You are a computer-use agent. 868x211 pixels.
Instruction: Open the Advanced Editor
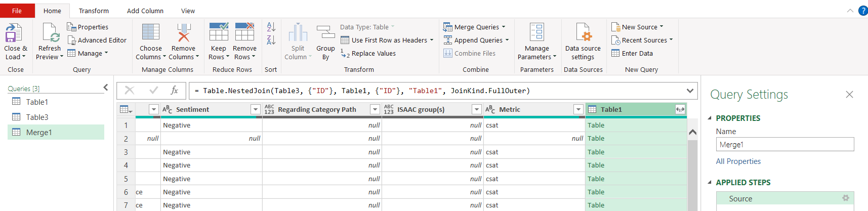point(97,40)
